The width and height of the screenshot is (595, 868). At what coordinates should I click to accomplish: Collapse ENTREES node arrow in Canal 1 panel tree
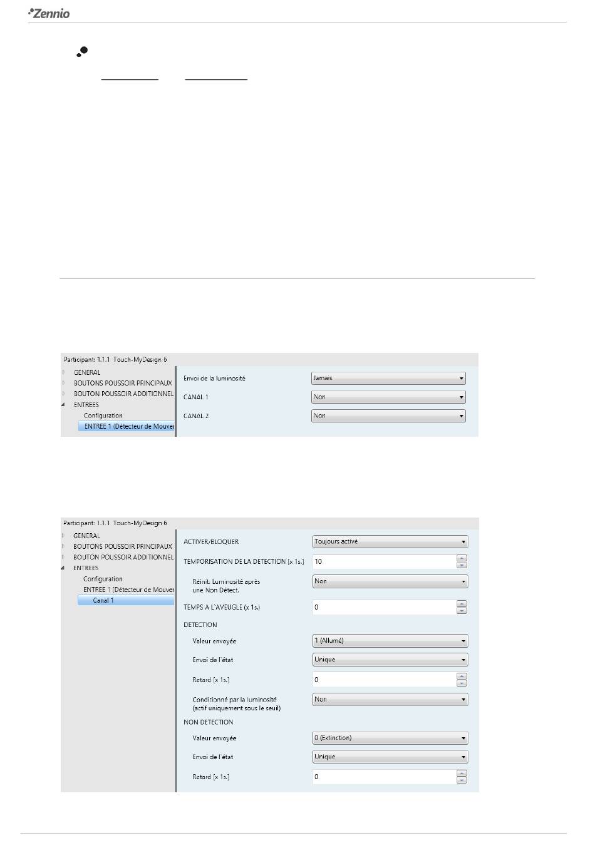[63, 568]
